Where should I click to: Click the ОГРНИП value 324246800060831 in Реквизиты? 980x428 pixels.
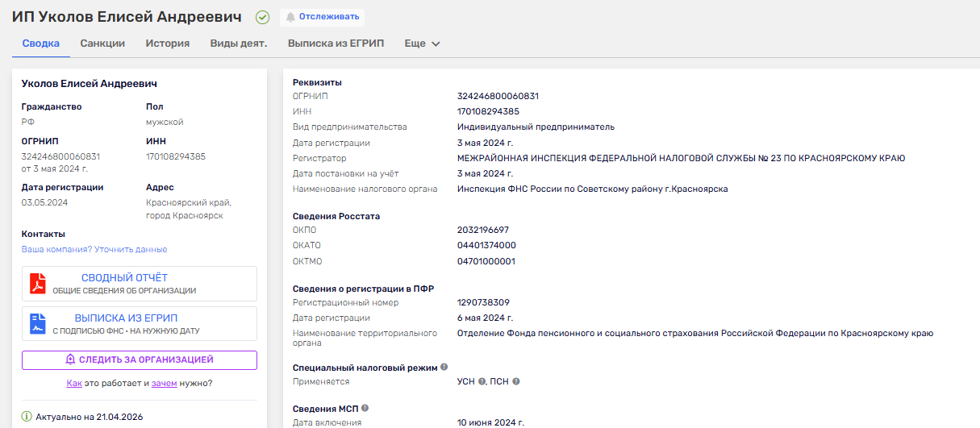(x=498, y=97)
